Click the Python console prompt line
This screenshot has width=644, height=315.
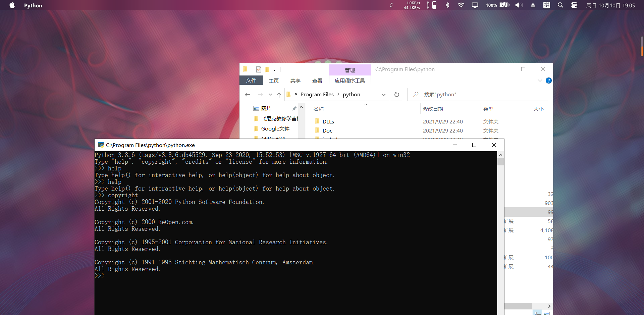click(x=100, y=276)
